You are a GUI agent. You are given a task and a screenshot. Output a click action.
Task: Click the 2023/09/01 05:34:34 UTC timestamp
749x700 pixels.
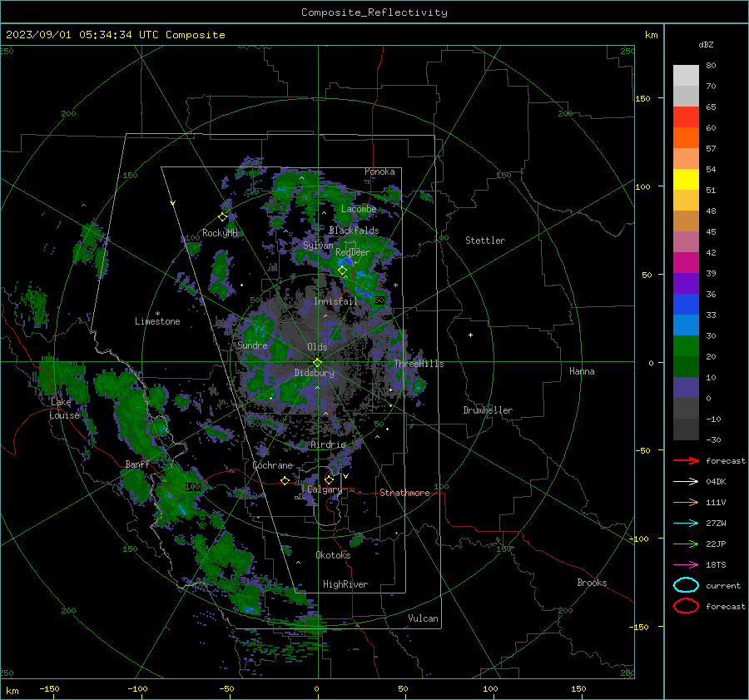pyautogui.click(x=115, y=35)
